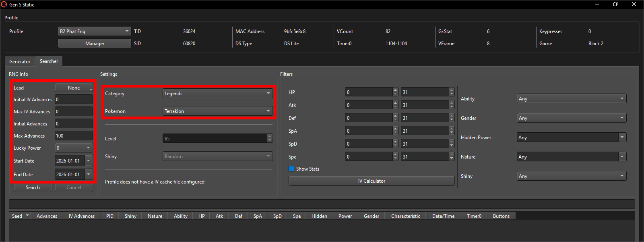Switch to the Generator tab
644x242 pixels.
(x=20, y=61)
